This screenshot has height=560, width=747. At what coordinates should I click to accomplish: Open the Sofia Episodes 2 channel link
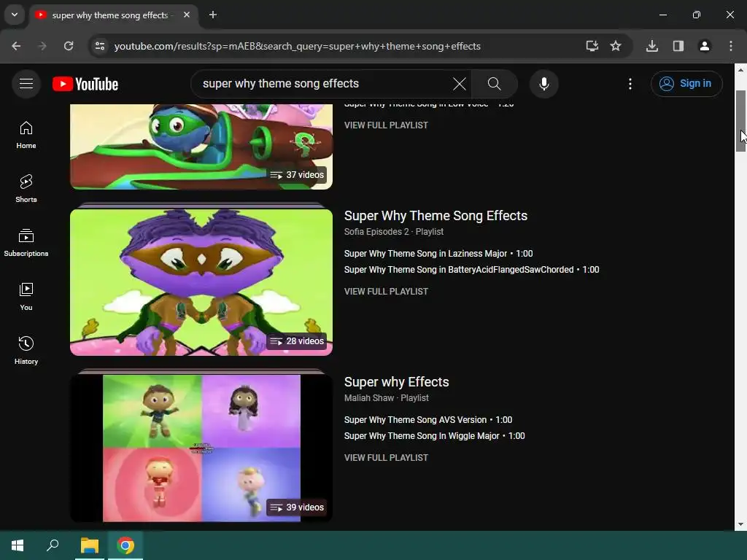click(x=376, y=231)
